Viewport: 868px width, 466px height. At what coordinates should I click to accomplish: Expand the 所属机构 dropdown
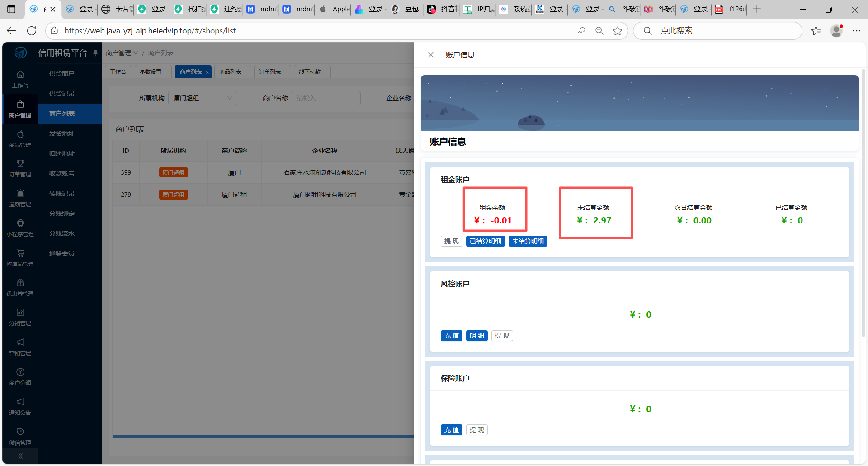(x=203, y=98)
